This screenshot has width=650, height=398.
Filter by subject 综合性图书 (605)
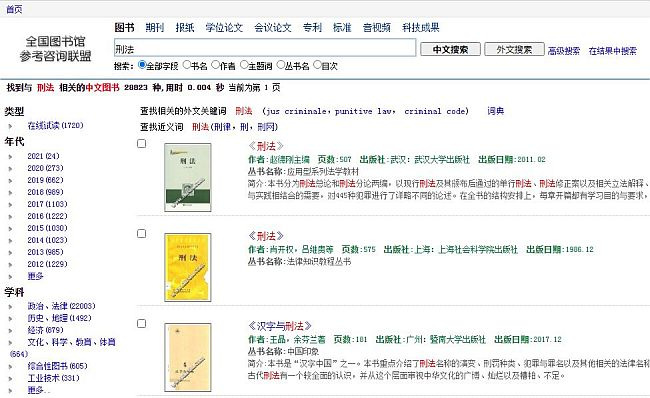(x=57, y=366)
